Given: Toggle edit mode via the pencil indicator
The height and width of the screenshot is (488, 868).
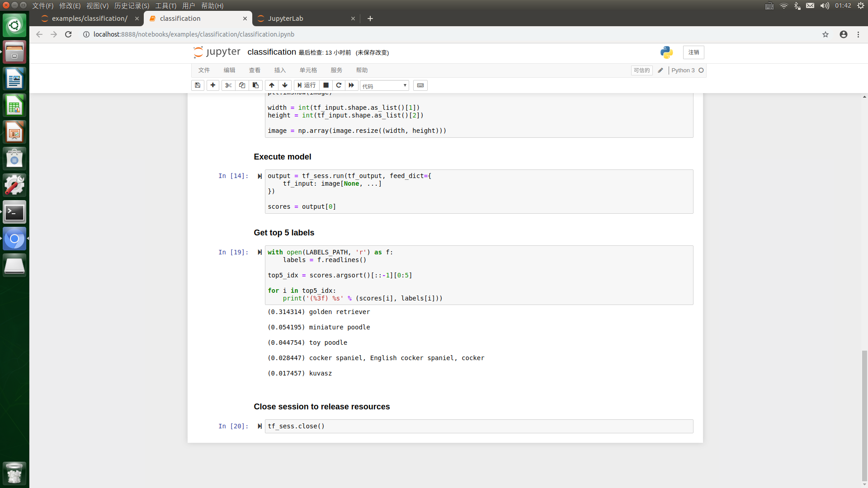Looking at the screenshot, I should (x=660, y=70).
